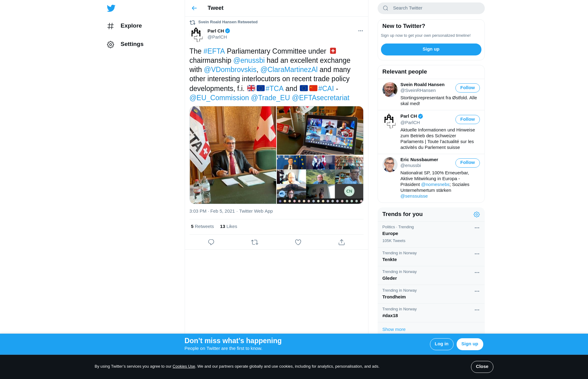
Task: Click the #EFTA hashtag link
Action: click(214, 51)
